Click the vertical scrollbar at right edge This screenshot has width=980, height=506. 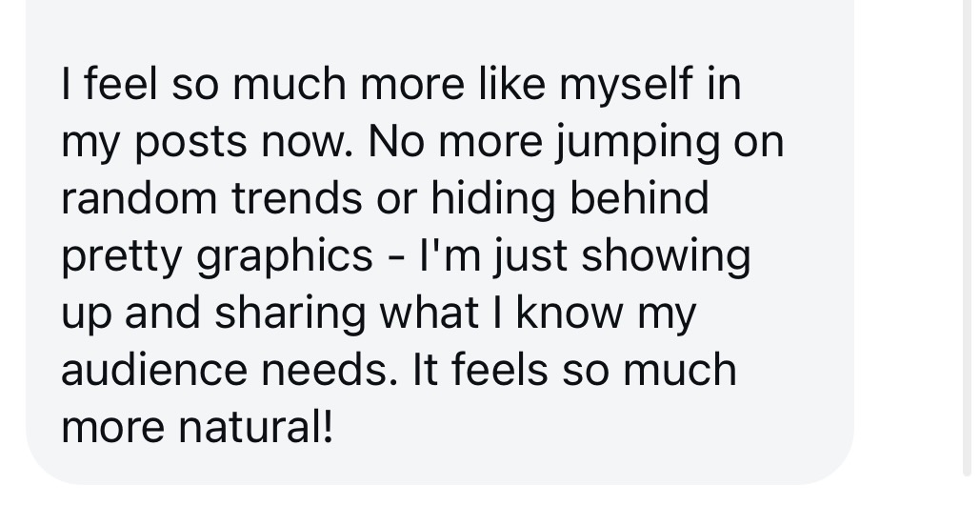970,237
